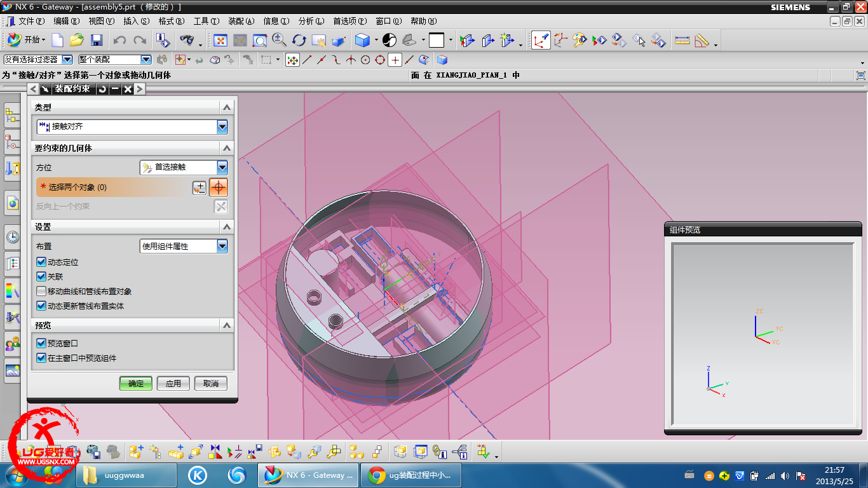Viewport: 868px width, 488px height.
Task: Open the 开始 start dropdown
Action: 26,40
